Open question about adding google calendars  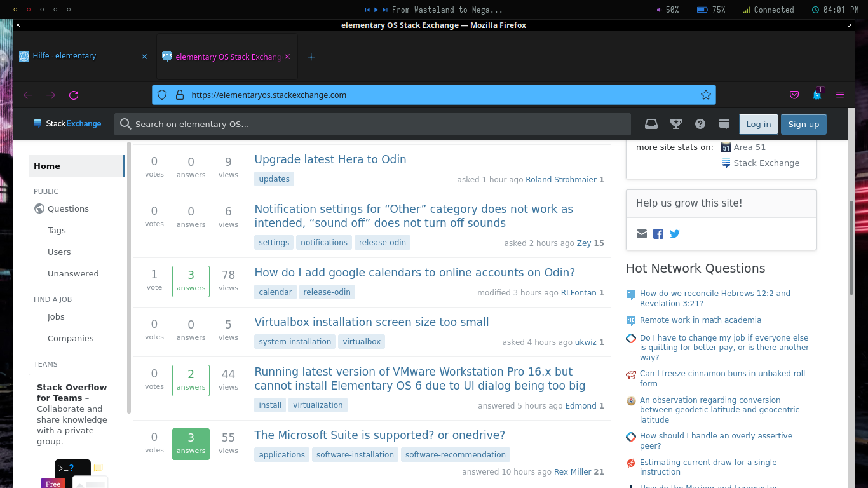click(x=414, y=273)
